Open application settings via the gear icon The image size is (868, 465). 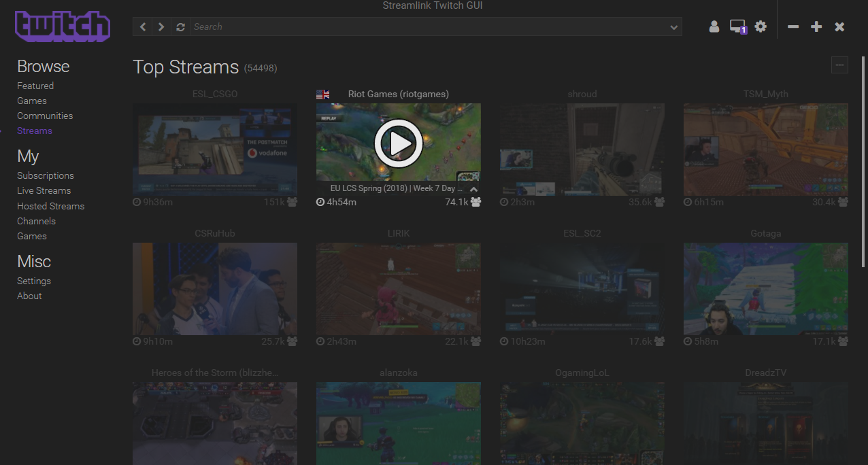(x=761, y=27)
